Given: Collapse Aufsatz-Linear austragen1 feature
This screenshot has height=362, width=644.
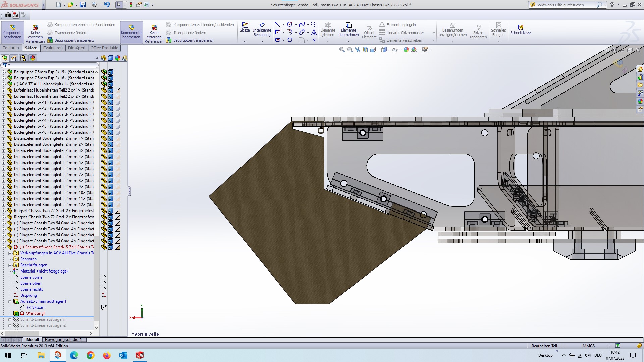Looking at the screenshot, I should (x=10, y=301).
